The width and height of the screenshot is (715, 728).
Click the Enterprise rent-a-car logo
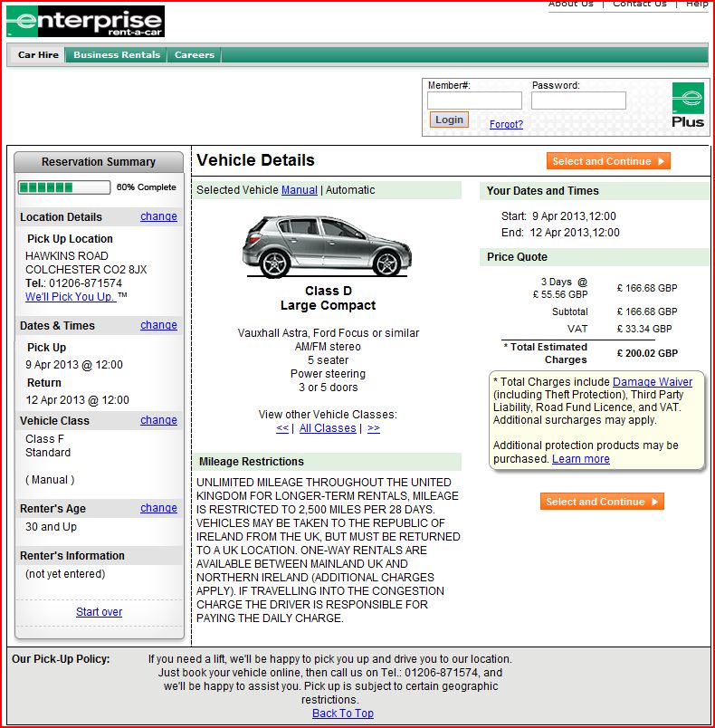point(85,21)
